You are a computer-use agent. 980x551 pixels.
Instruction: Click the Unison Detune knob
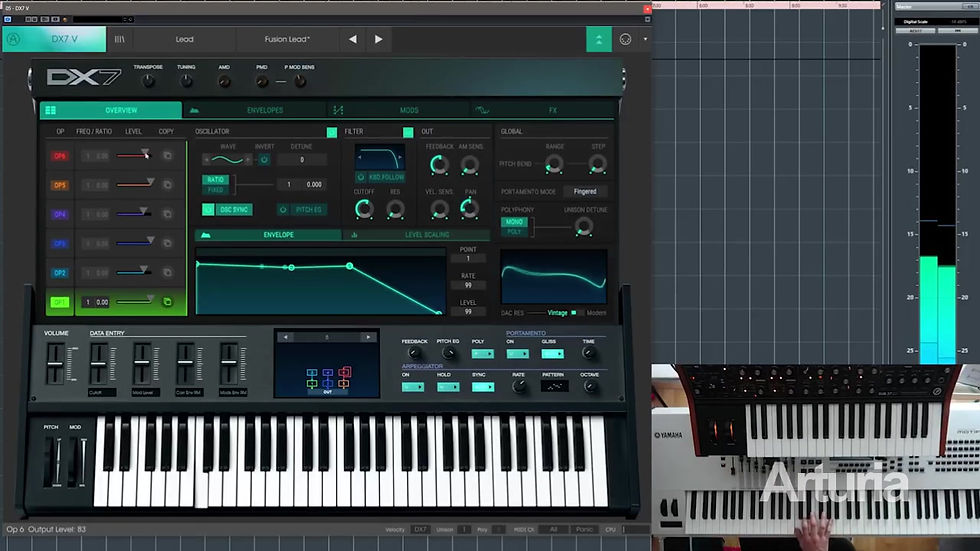pyautogui.click(x=584, y=227)
